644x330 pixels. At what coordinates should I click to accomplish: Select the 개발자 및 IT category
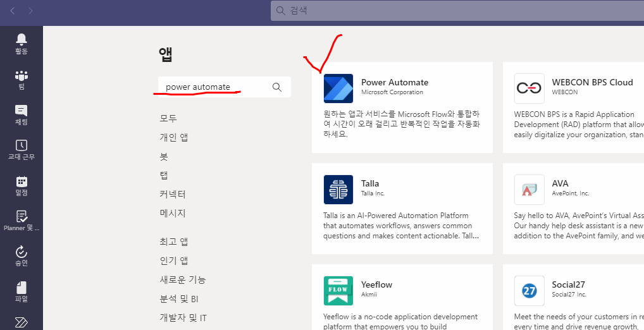click(x=183, y=318)
